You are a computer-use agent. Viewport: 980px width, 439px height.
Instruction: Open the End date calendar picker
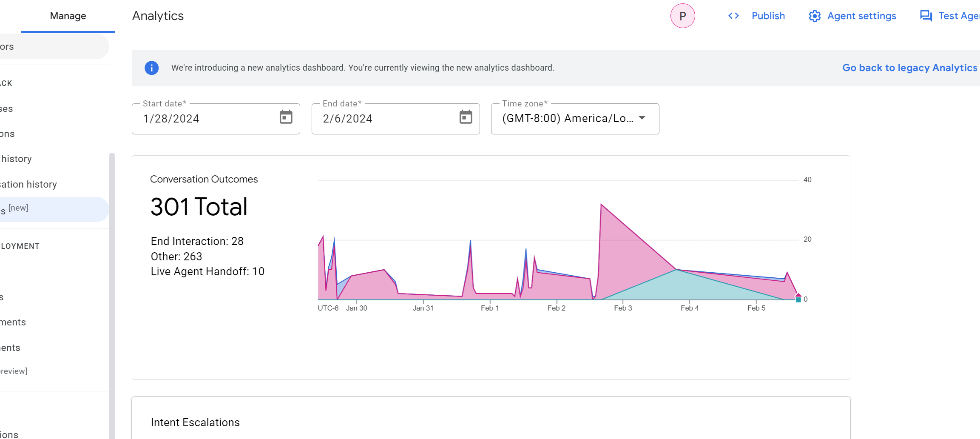pos(466,117)
